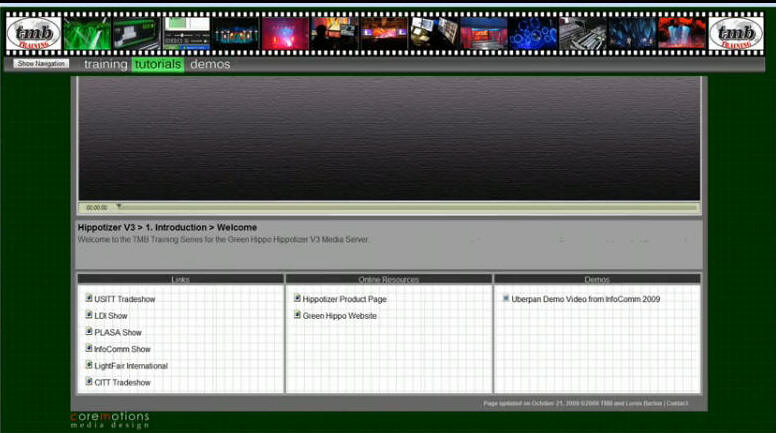Click the icon beside Hippotizer Product Page
This screenshot has width=776, height=433.
click(297, 298)
